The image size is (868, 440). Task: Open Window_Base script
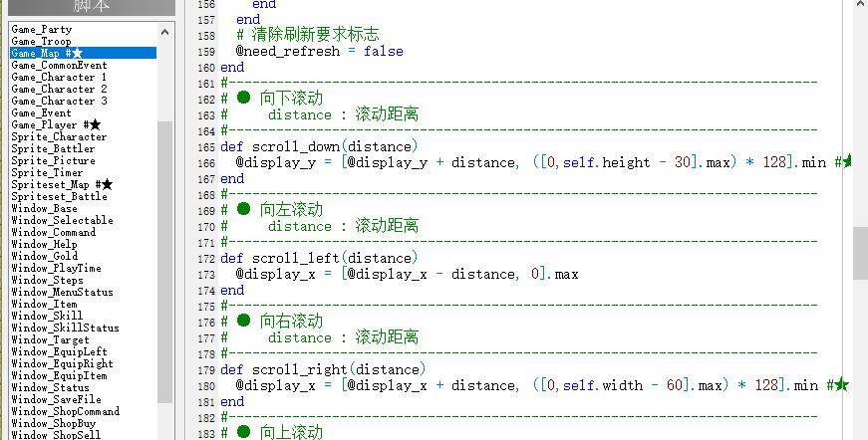click(44, 208)
